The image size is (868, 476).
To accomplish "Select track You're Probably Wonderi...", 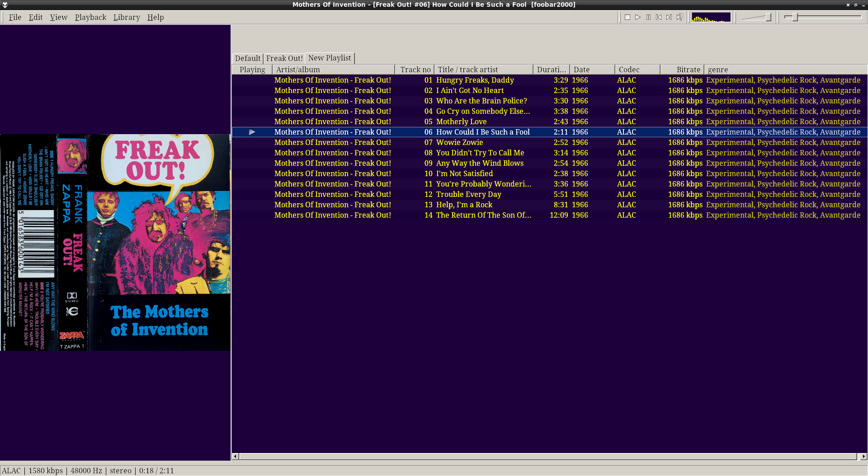I will point(549,184).
